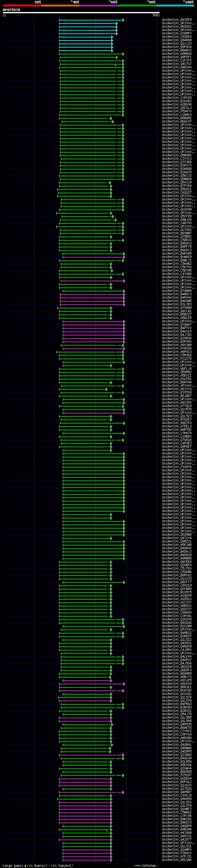Click yellow gap marker in UniRef100_Q4S7G7 row
This screenshot has width=197, height=868.
[x=115, y=65]
